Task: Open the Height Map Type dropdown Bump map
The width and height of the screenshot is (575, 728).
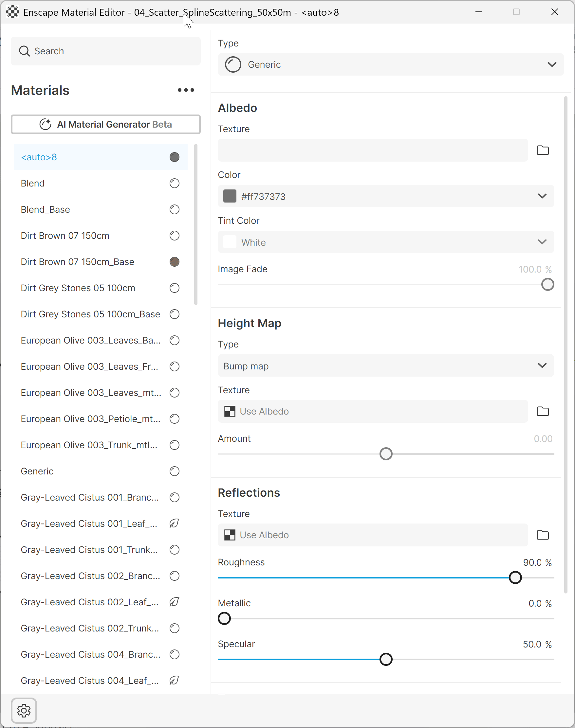Action: (386, 366)
